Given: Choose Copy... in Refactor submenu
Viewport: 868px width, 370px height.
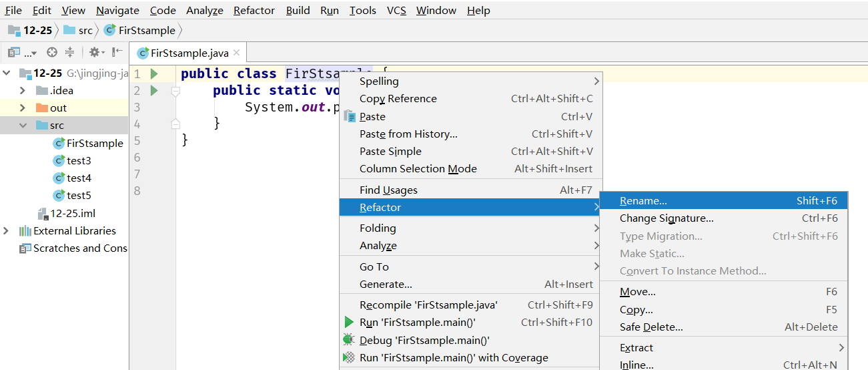Looking at the screenshot, I should tap(723, 310).
